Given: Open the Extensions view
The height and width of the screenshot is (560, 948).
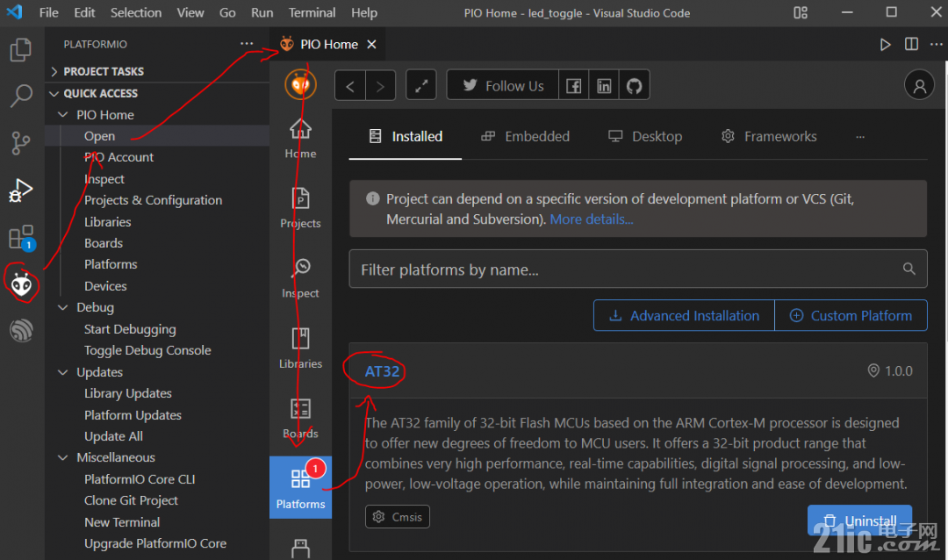Looking at the screenshot, I should coord(21,237).
